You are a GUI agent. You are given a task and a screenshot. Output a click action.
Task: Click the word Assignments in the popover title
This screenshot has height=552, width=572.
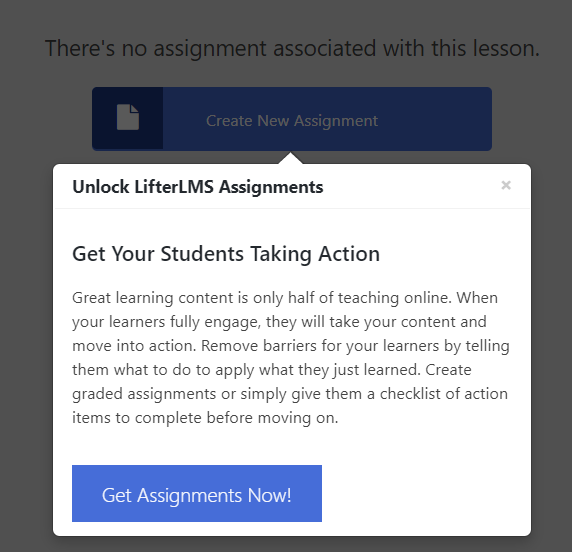(271, 188)
